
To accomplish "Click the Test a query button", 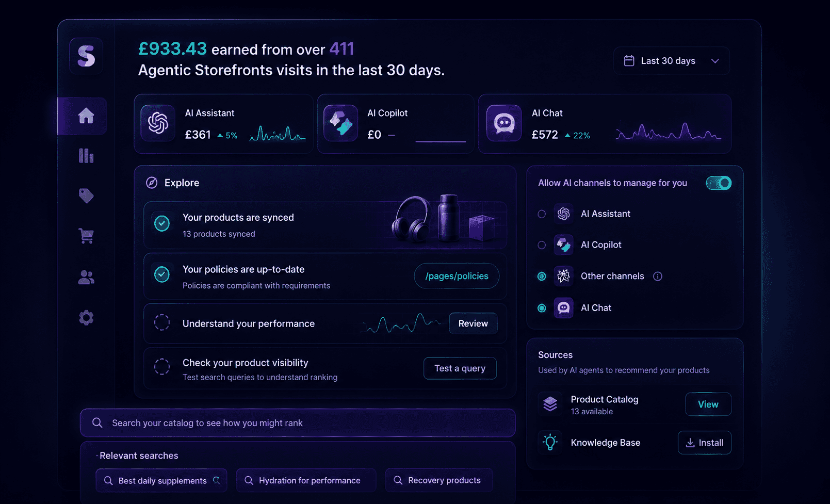I will pyautogui.click(x=460, y=368).
